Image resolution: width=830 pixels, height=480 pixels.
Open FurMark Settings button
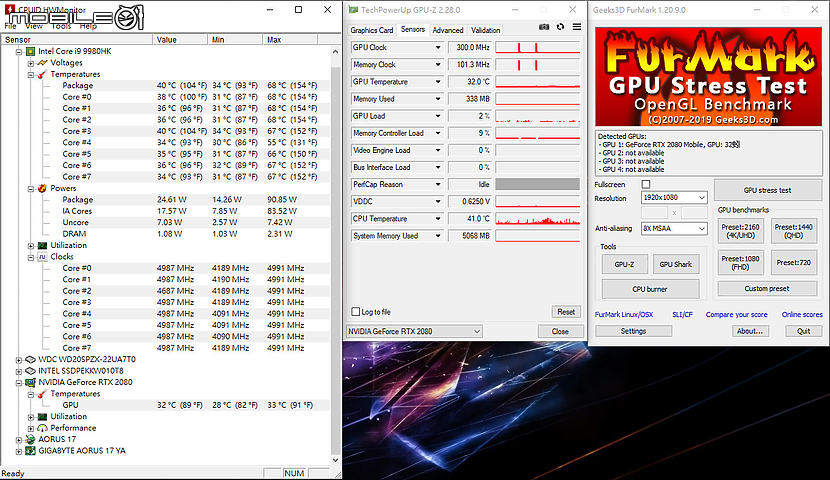point(634,331)
